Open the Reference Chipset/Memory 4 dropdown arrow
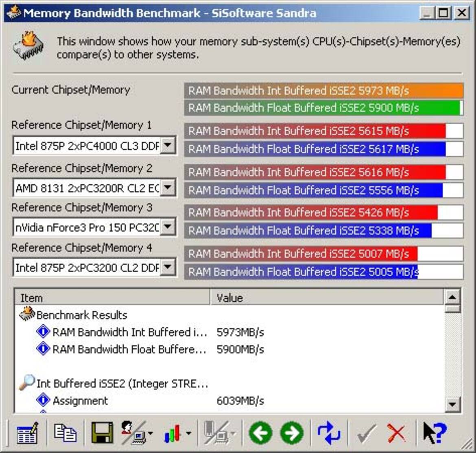The image size is (476, 453). 168,267
